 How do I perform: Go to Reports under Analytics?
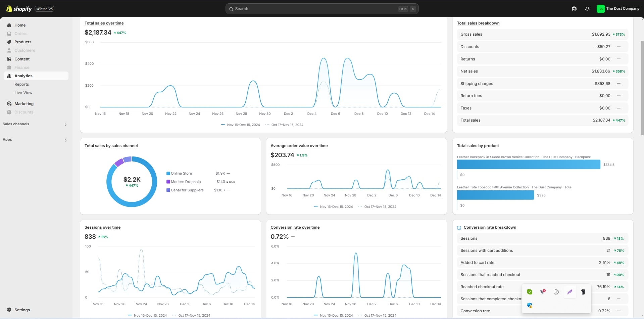pyautogui.click(x=21, y=84)
